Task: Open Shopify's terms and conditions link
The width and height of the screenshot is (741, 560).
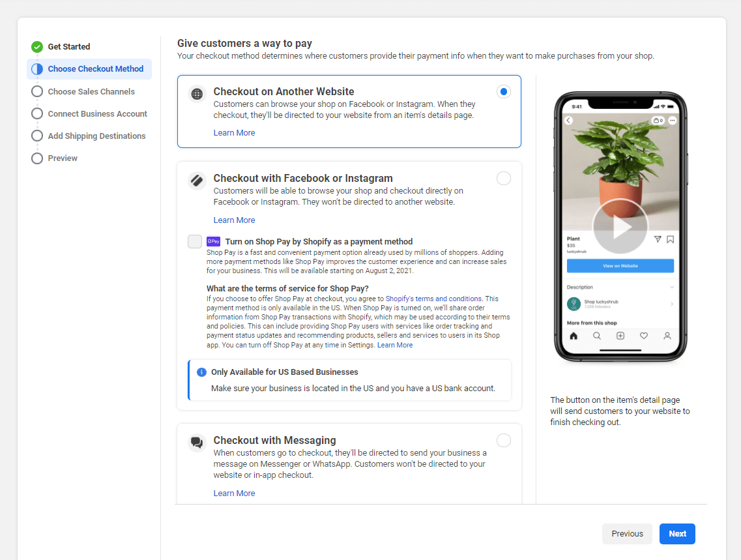Action: pyautogui.click(x=433, y=299)
